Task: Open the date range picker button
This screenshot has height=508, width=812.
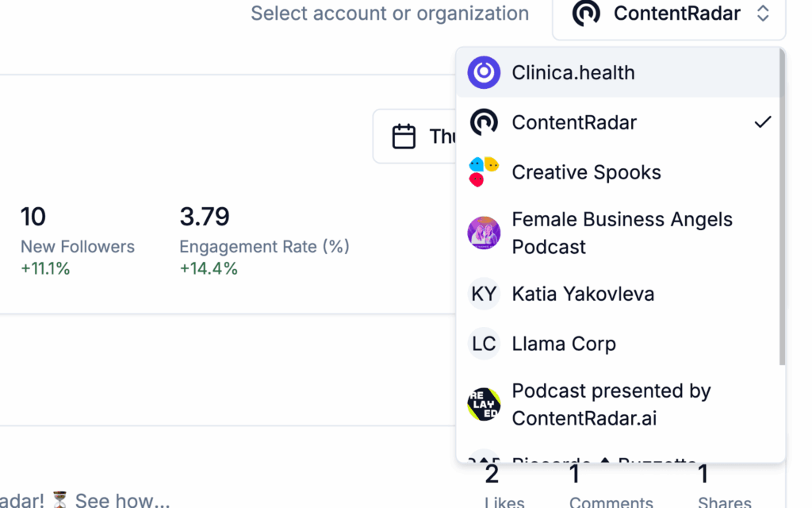Action: 416,137
